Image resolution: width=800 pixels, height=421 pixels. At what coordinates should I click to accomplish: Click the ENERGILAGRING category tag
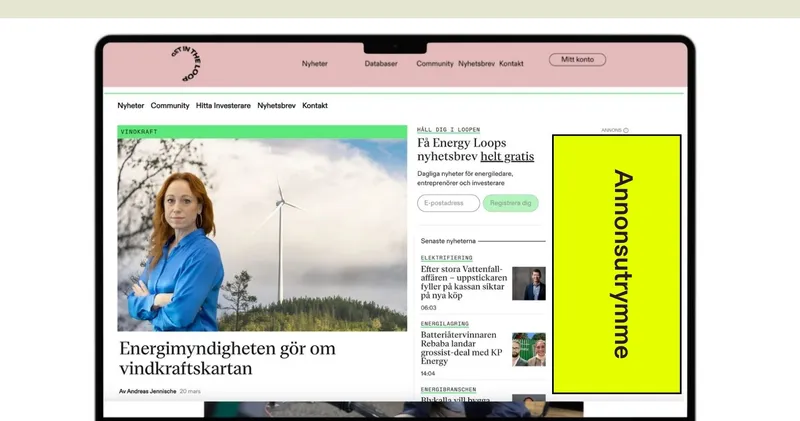point(444,324)
